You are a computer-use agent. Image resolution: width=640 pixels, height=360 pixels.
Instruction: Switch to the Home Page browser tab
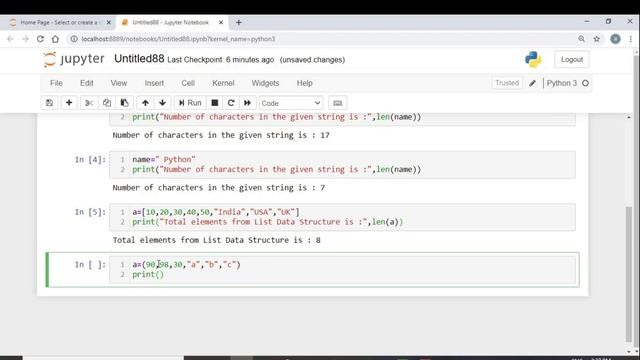click(59, 22)
